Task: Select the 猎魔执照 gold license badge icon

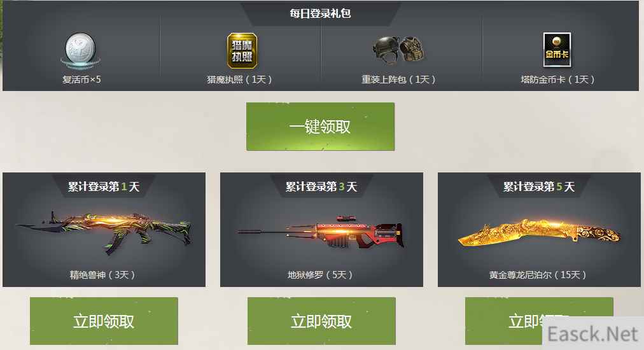Action: [x=242, y=50]
